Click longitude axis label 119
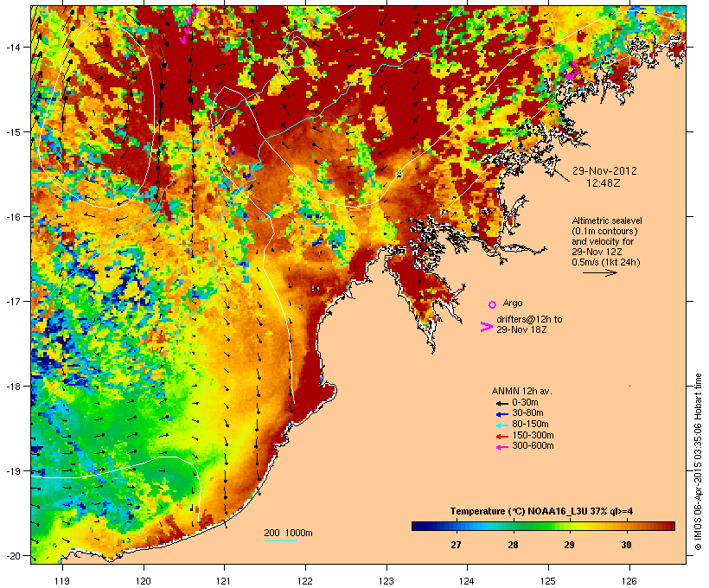709x588 pixels. coord(62,581)
